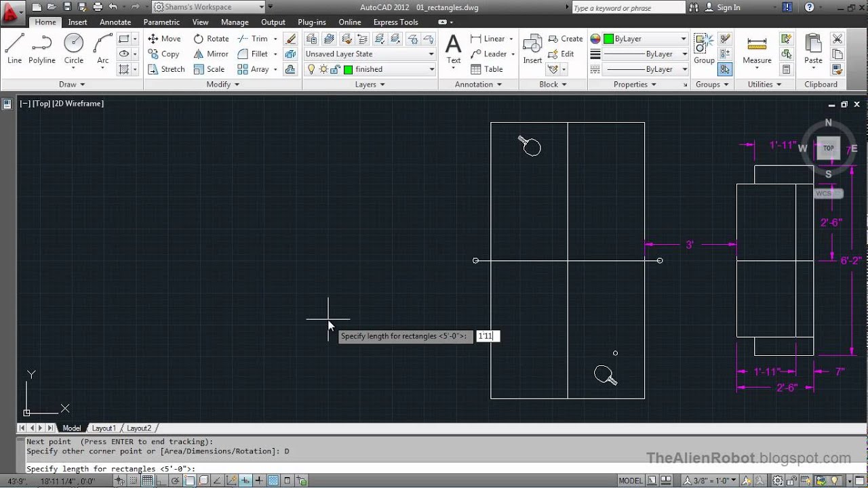The image size is (868, 488).
Task: Click the Offset tool icon in Modify
Action: (x=290, y=69)
